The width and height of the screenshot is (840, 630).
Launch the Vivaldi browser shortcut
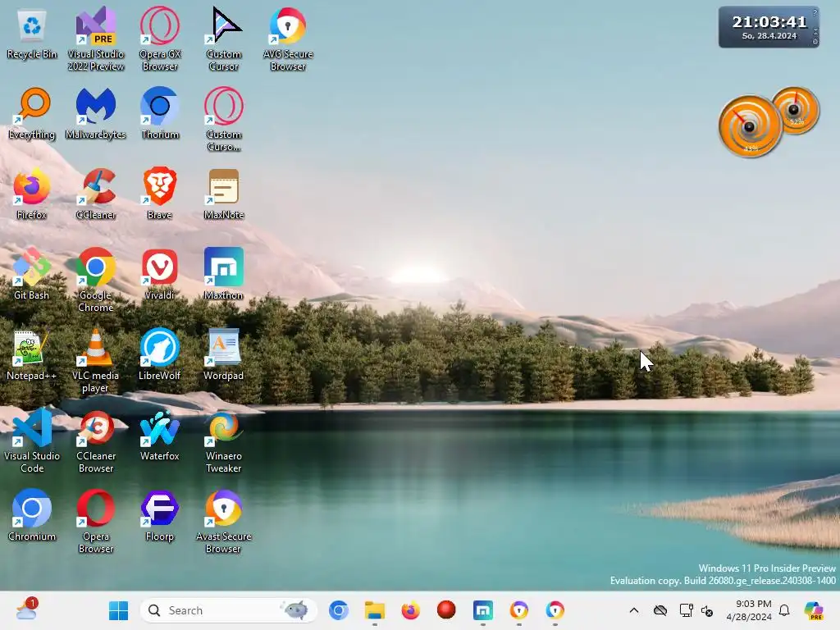point(160,274)
